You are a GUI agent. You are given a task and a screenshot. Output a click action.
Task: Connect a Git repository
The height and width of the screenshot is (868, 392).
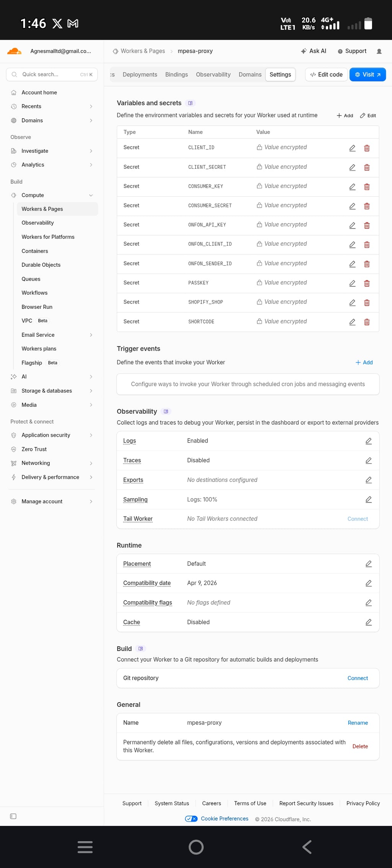tap(358, 678)
